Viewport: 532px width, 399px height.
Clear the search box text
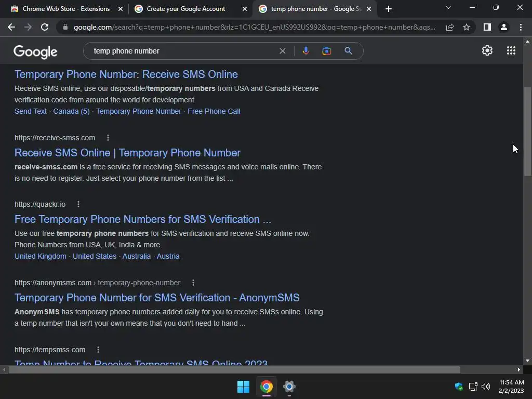282,51
